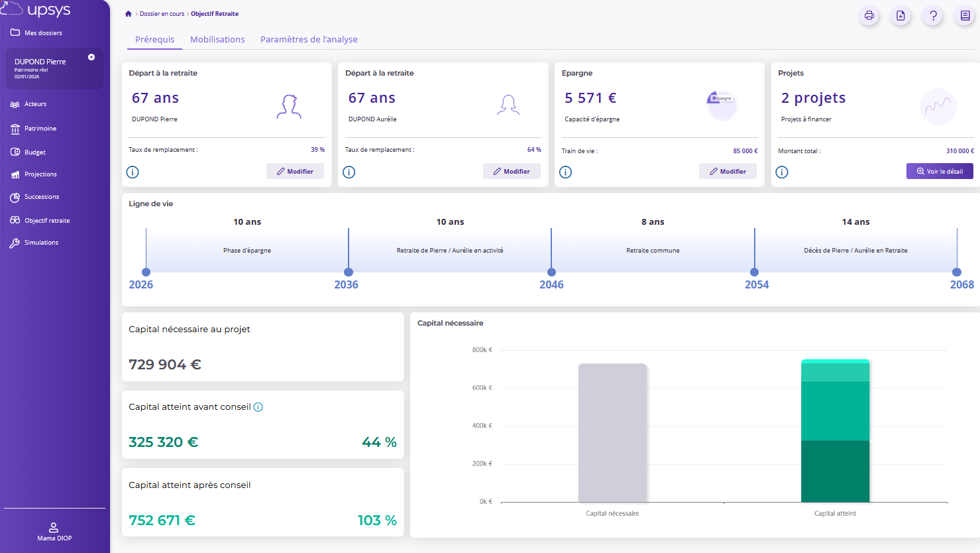Click info icon beside Capital atteint avant conseil
Screen dimensions: 980x553
tap(258, 407)
